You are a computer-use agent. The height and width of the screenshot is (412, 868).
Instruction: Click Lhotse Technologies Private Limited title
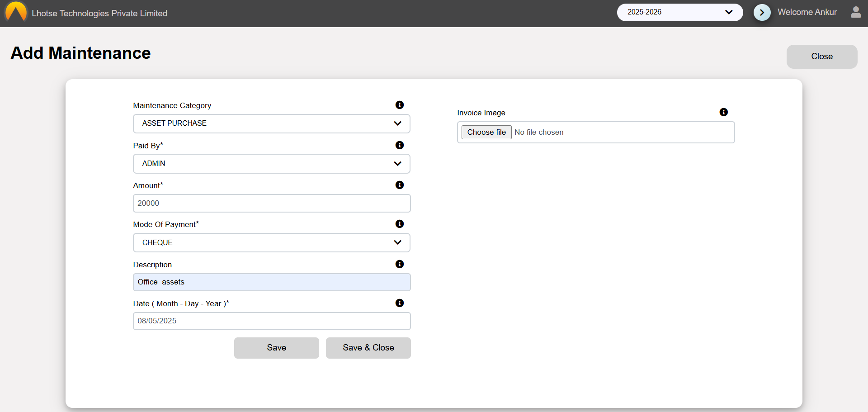pyautogui.click(x=99, y=14)
